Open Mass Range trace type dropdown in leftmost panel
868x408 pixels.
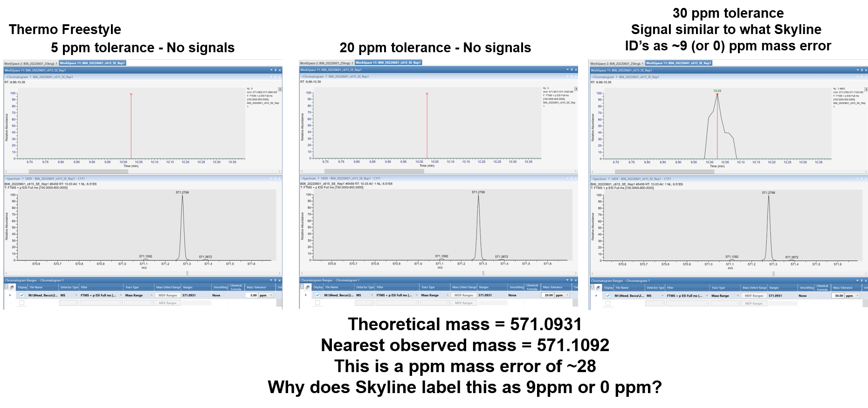coord(152,295)
